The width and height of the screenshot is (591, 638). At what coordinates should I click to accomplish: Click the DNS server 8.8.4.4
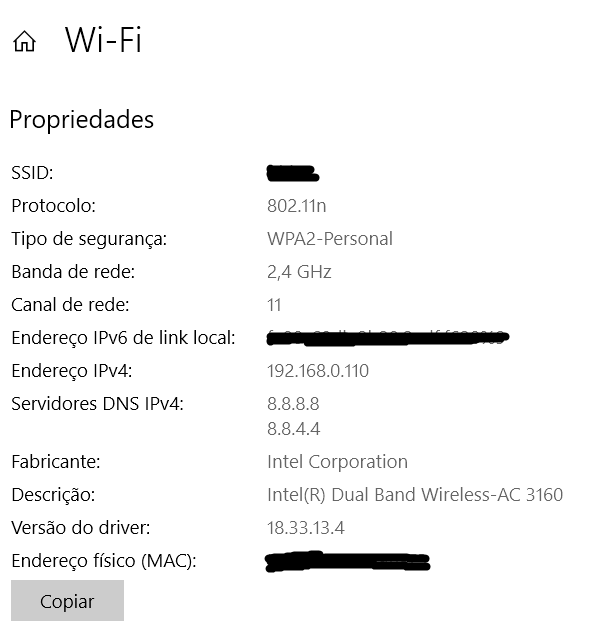[x=293, y=428]
